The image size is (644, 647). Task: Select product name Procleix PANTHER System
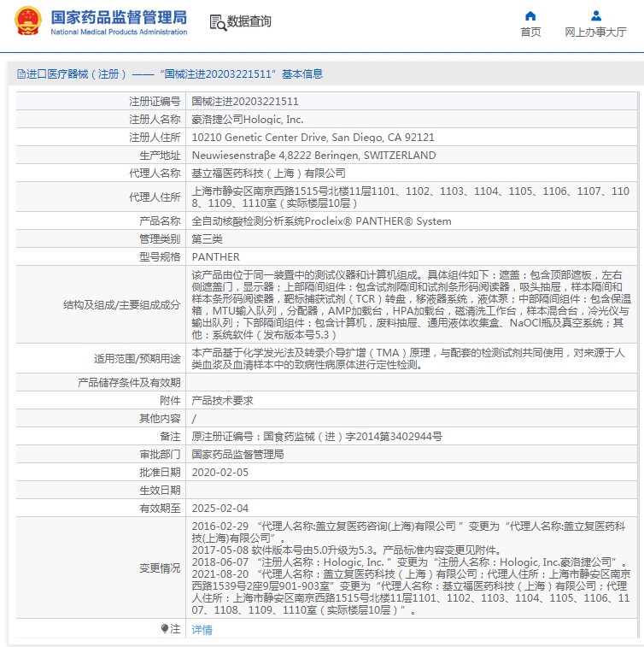322,221
